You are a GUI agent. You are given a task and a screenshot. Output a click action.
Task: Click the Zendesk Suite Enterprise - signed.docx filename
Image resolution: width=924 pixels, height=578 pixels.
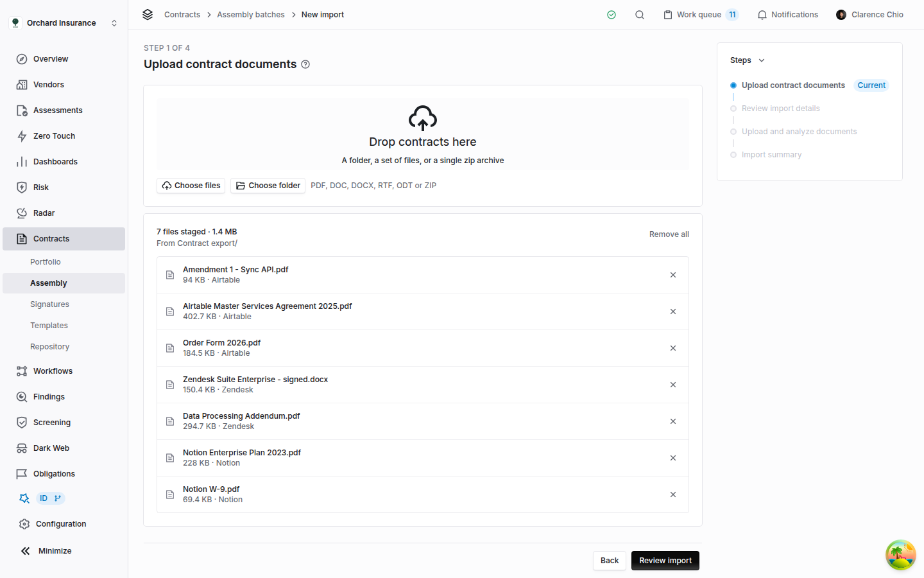(x=255, y=380)
